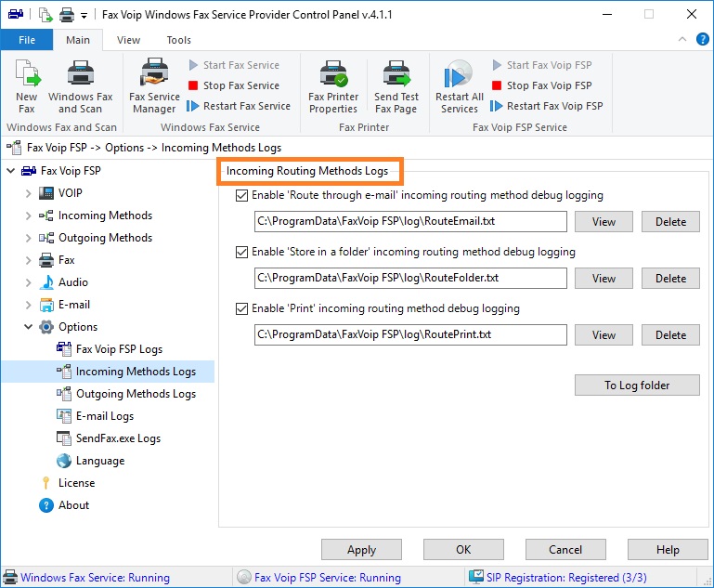Select Incoming Methods Logs tree item

point(126,372)
